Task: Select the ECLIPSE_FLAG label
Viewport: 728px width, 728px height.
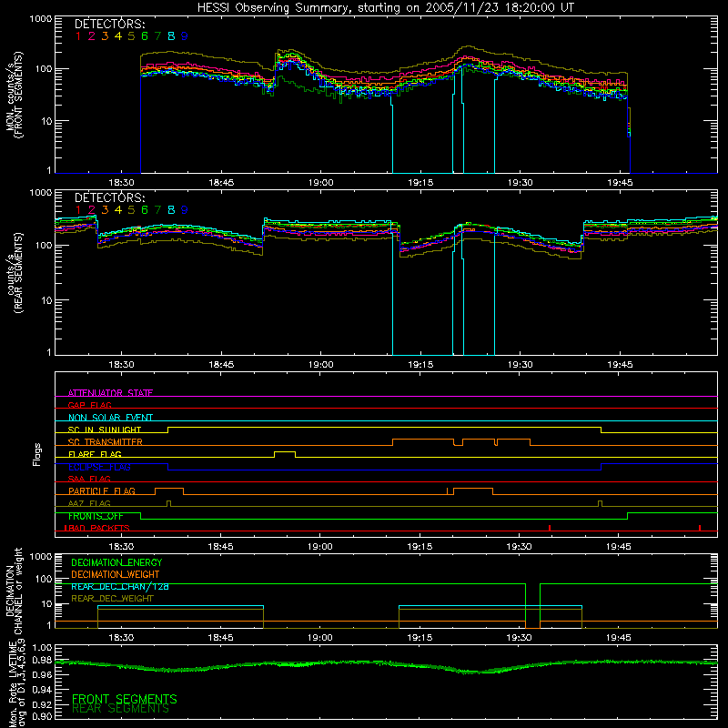Action: [99, 467]
